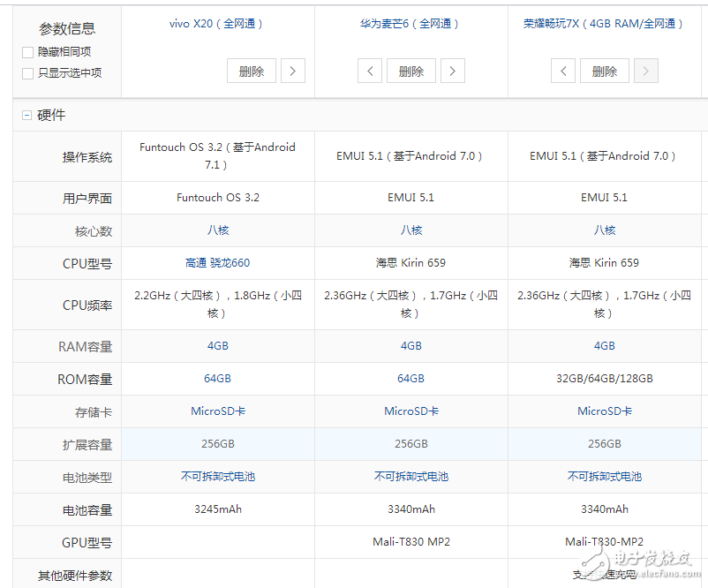
Task: Click the grayed next arrow for 荣耀畅玩7X
Action: coord(645,71)
